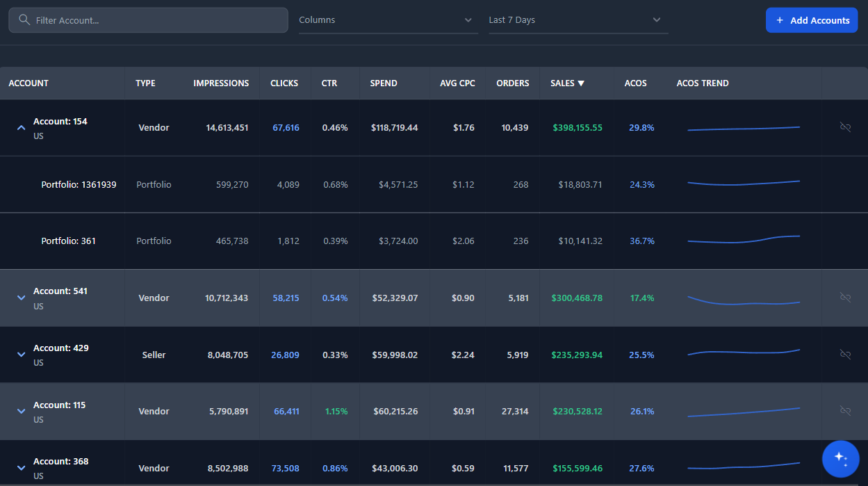The width and height of the screenshot is (868, 486).
Task: Click the SALES descending sort arrow
Action: 581,83
